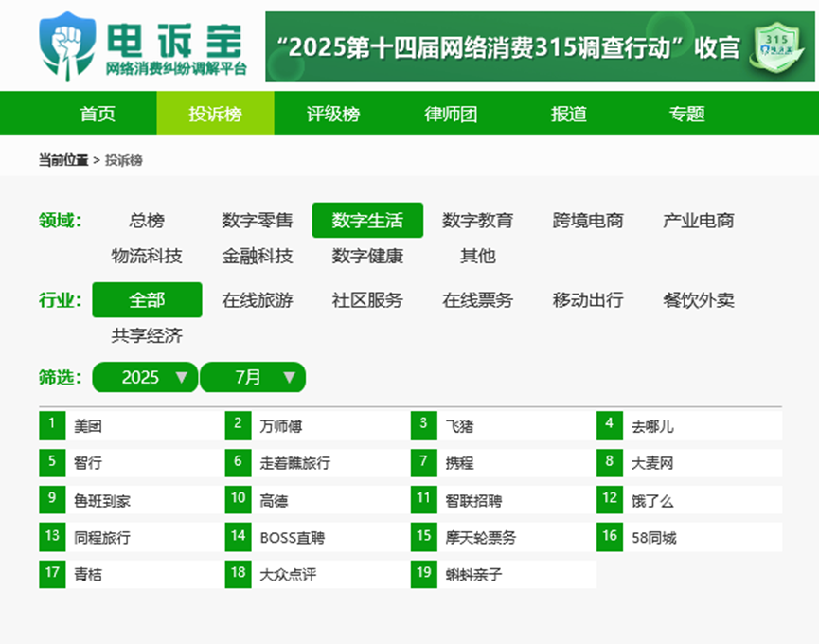The height and width of the screenshot is (644, 819).
Task: Filter industry by 社区服务
Action: click(367, 300)
